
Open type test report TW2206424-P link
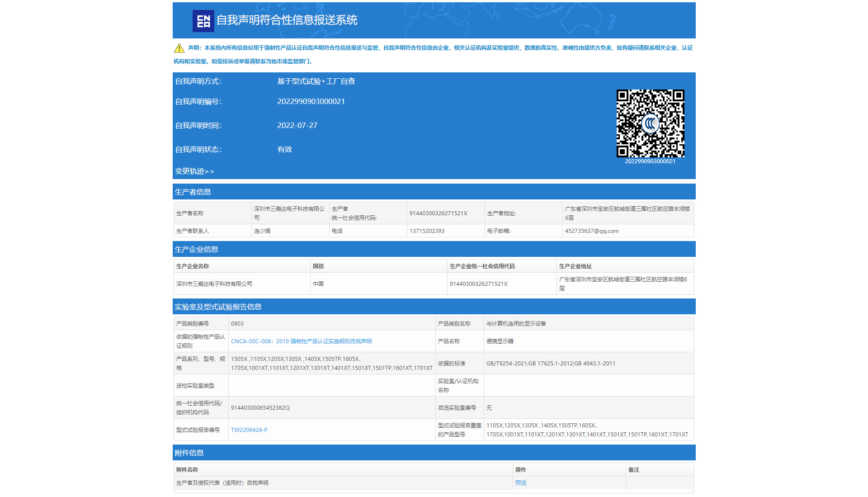tap(249, 430)
